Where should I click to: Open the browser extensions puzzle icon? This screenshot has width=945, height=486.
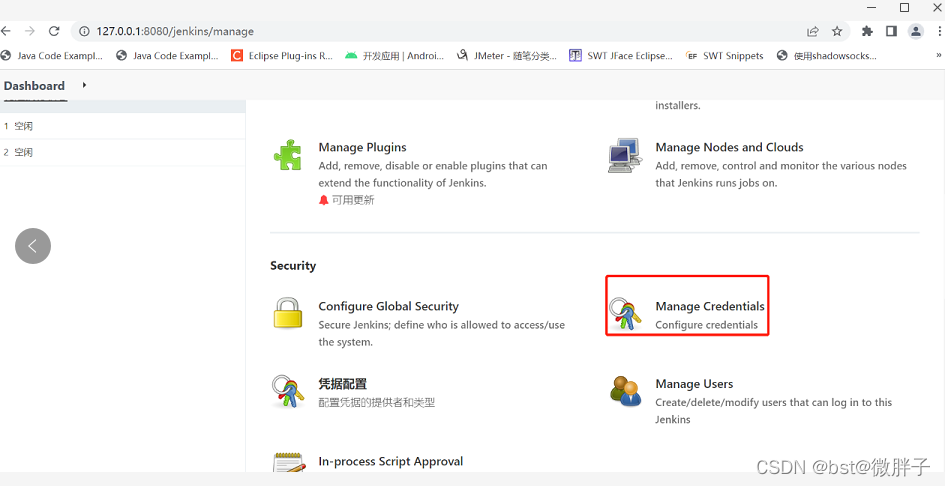point(867,31)
